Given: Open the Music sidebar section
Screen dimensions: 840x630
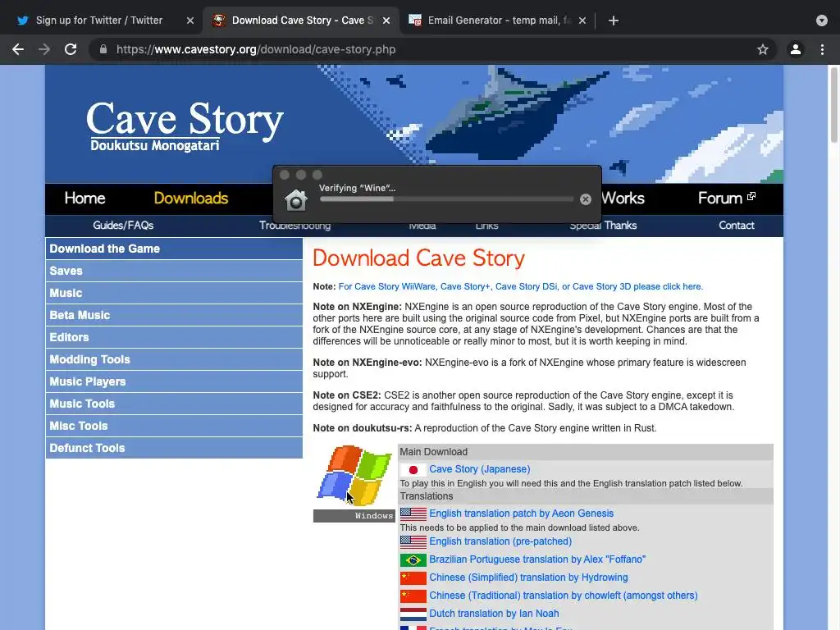Looking at the screenshot, I should pyautogui.click(x=174, y=293).
